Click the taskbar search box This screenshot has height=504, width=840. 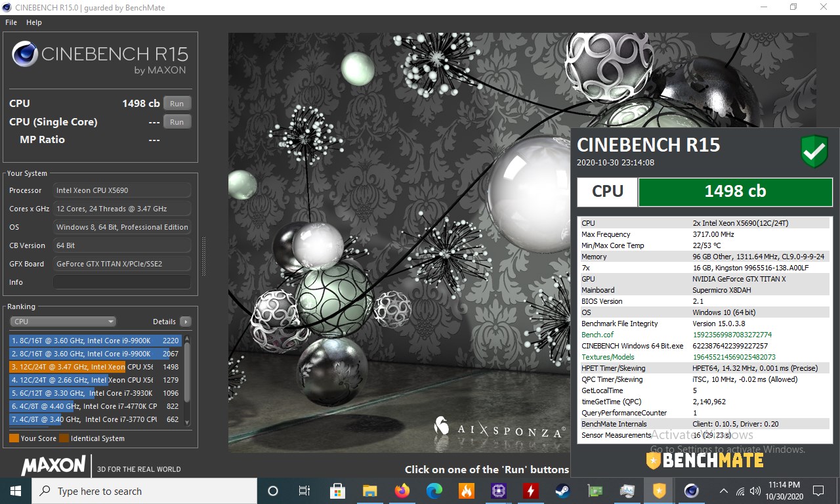144,491
